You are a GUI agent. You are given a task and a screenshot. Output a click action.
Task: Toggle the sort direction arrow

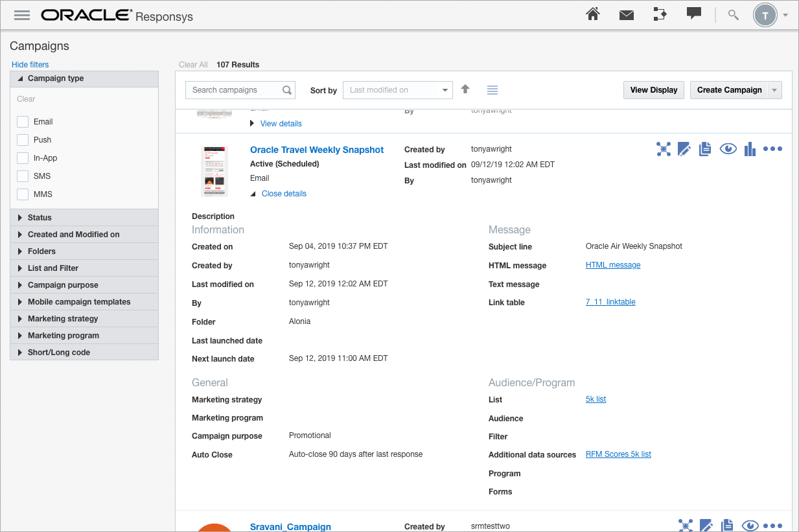(x=465, y=89)
